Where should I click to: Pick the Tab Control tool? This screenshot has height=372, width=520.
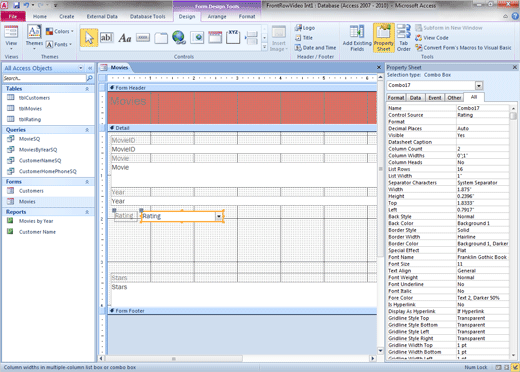click(x=161, y=38)
